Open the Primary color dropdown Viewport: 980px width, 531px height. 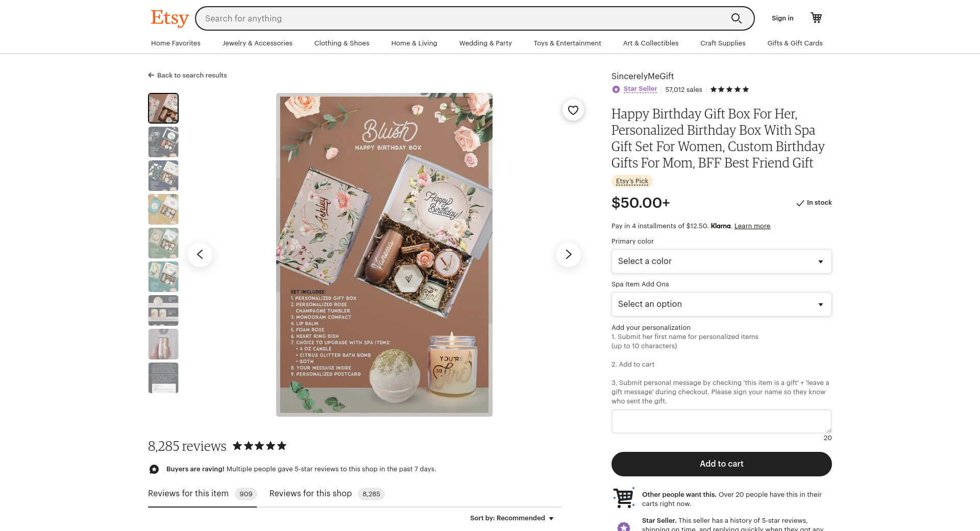tap(721, 261)
